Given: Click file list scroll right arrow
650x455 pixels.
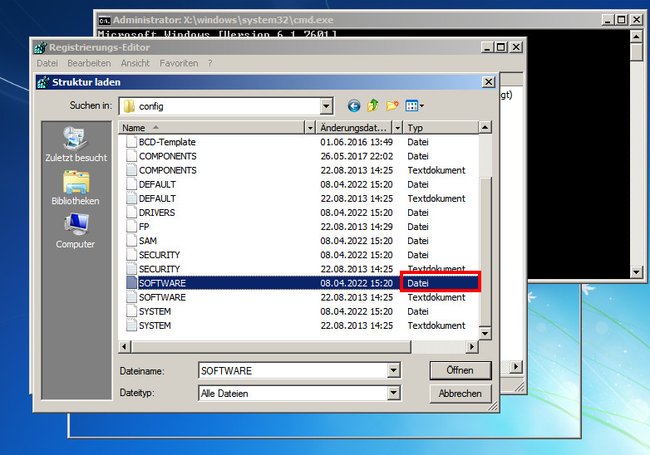Looking at the screenshot, I should coord(472,346).
